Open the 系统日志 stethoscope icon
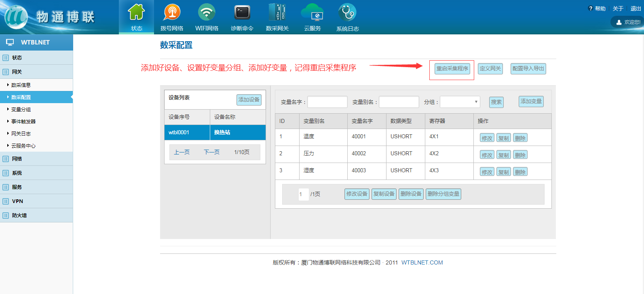644x294 pixels. point(347,12)
